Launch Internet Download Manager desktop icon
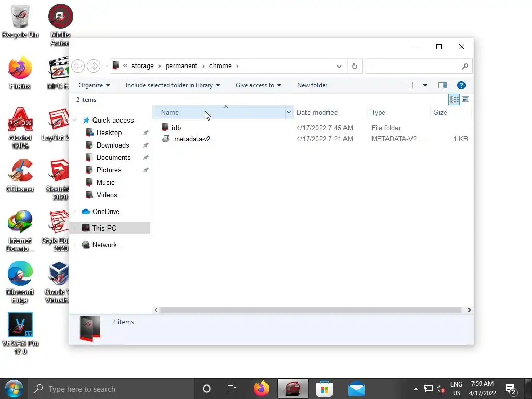Viewport: 532px width, 399px height. pos(20,231)
